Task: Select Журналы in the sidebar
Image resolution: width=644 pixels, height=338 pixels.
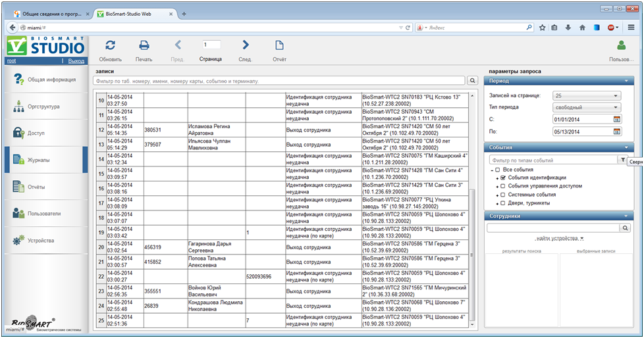Action: tap(46, 160)
